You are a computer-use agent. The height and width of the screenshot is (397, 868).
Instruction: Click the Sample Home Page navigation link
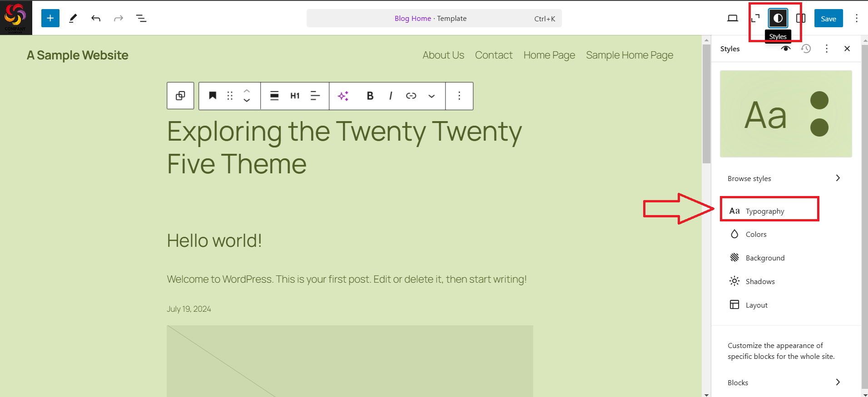point(630,55)
